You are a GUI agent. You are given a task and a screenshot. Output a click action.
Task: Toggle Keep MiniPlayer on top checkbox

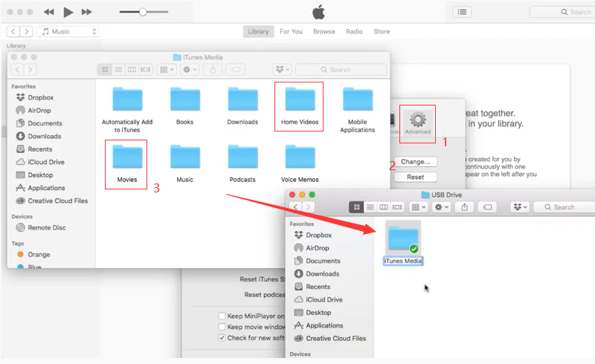coord(222,316)
